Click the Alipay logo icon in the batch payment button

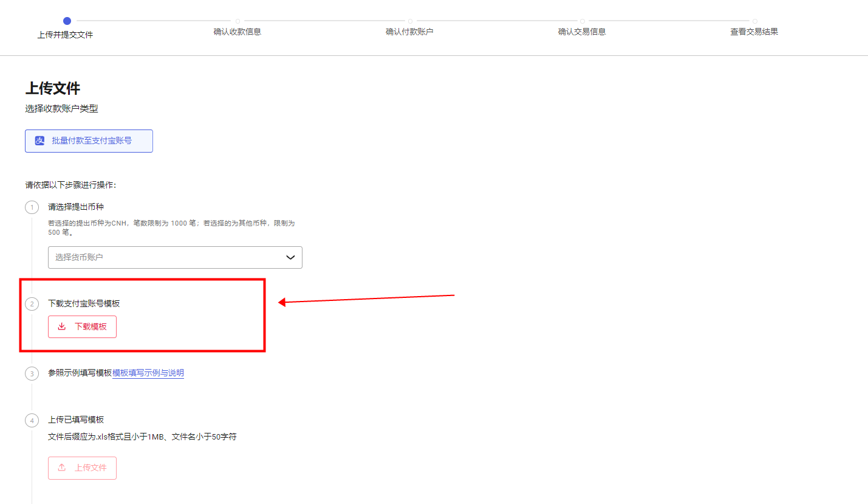(40, 141)
